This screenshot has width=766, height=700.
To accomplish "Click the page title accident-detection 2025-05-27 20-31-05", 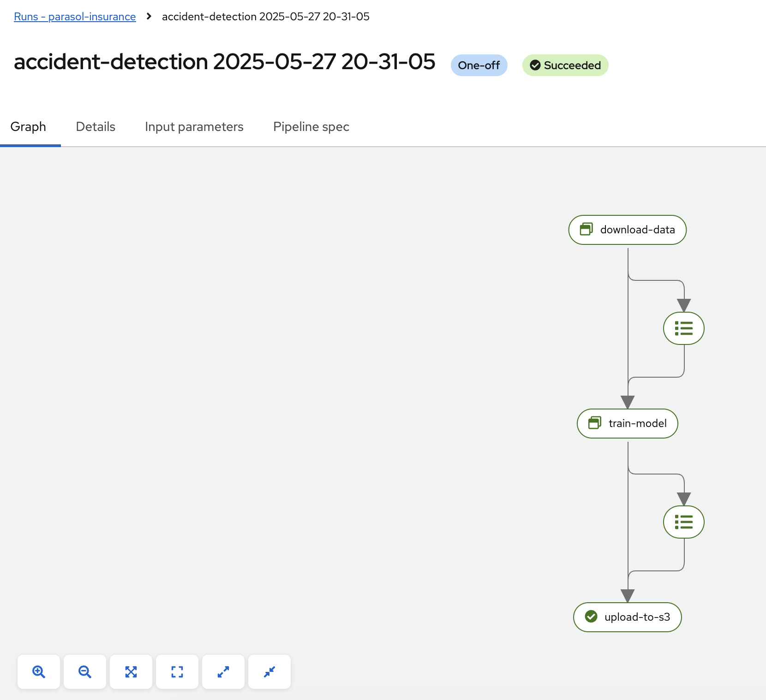I will click(224, 62).
